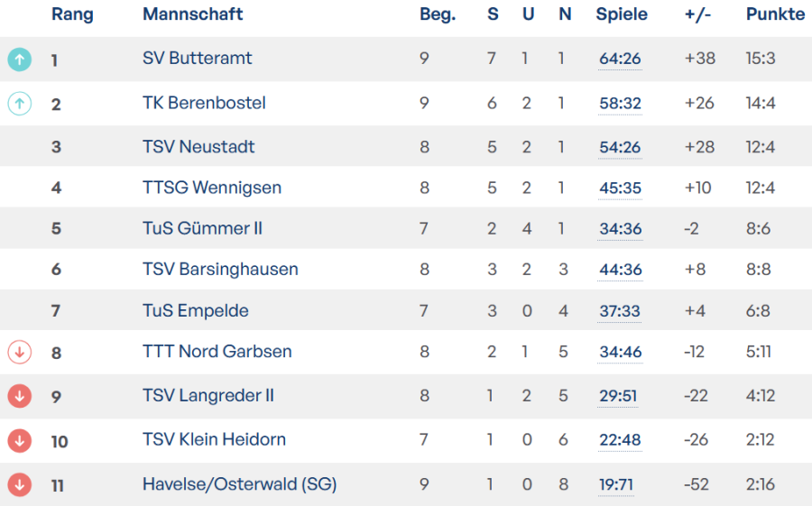Screen dimensions: 812x506
Task: Click the promotion arrow icon beside rank 1
Action: pyautogui.click(x=19, y=60)
